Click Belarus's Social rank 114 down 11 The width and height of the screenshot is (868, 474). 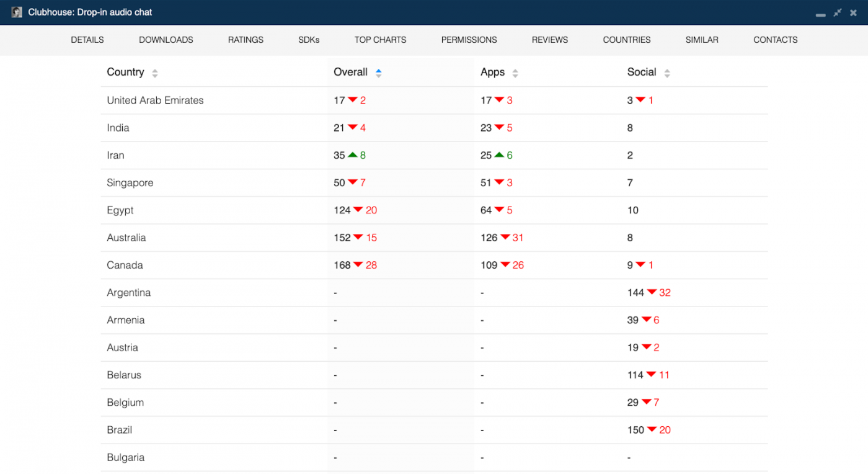(x=649, y=375)
